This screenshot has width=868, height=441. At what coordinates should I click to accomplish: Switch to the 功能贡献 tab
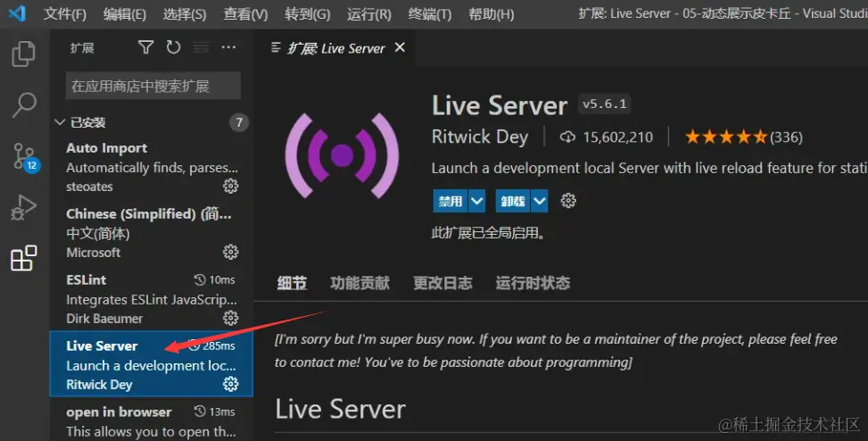point(360,283)
